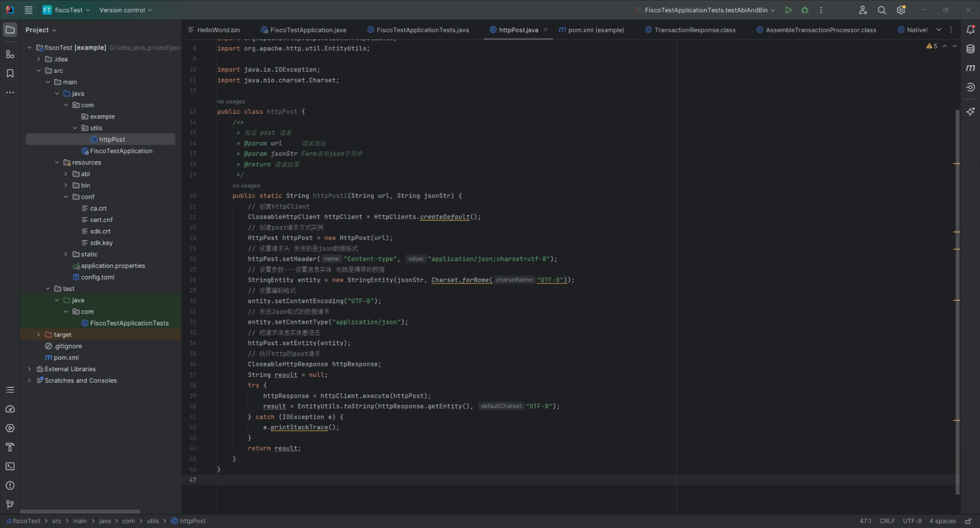This screenshot has width=980, height=528.
Task: Open the Version control dropdown
Action: [x=126, y=10]
